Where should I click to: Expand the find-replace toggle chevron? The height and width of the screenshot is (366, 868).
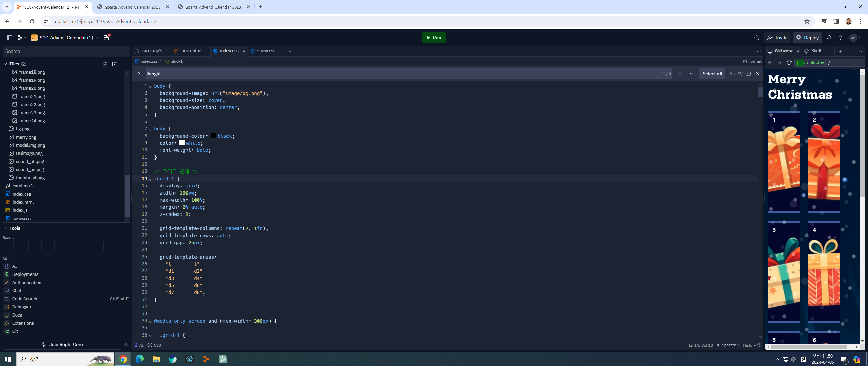coord(139,74)
